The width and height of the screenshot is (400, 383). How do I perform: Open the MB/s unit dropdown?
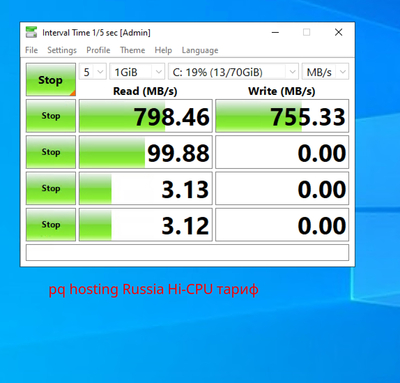[325, 72]
